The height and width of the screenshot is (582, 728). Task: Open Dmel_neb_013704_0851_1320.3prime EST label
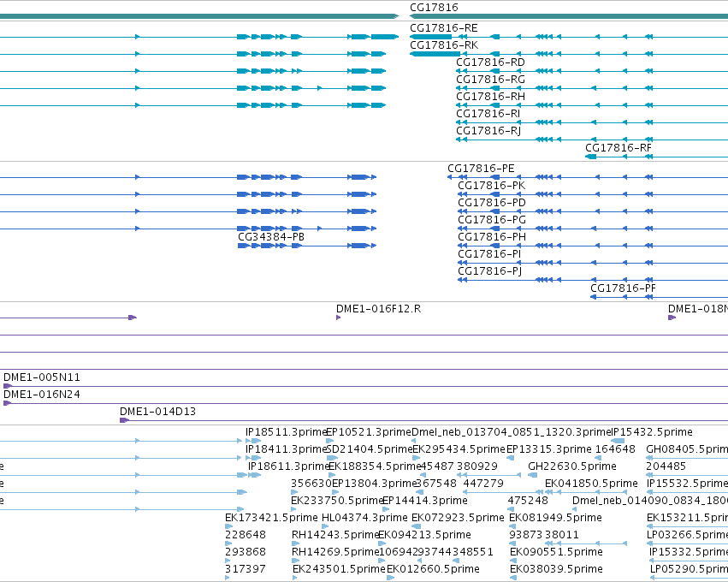512,432
